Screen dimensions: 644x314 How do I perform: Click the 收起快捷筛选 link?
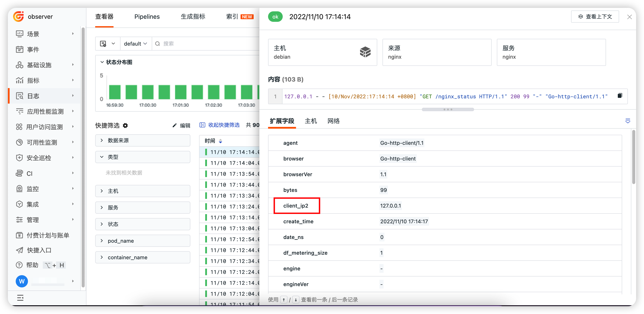tap(219, 125)
